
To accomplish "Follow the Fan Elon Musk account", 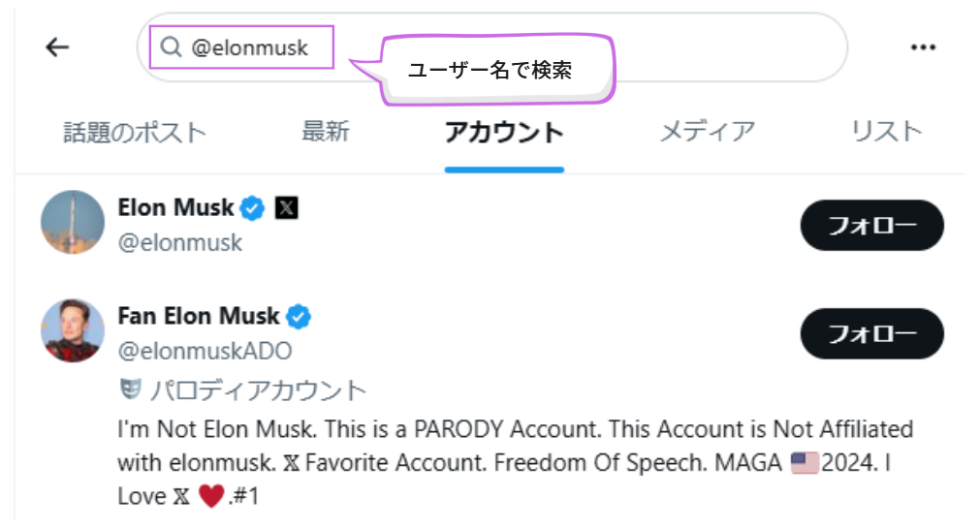I will [x=871, y=334].
